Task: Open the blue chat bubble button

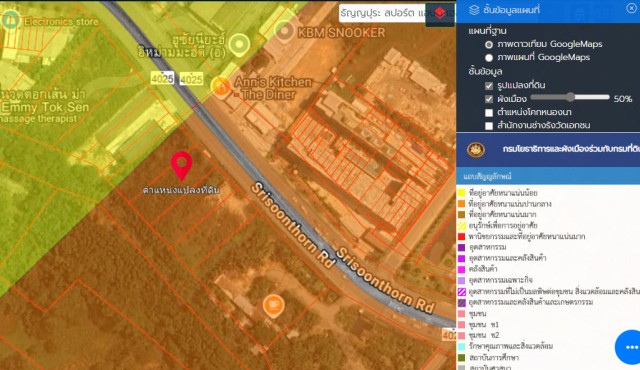Action: (628, 347)
